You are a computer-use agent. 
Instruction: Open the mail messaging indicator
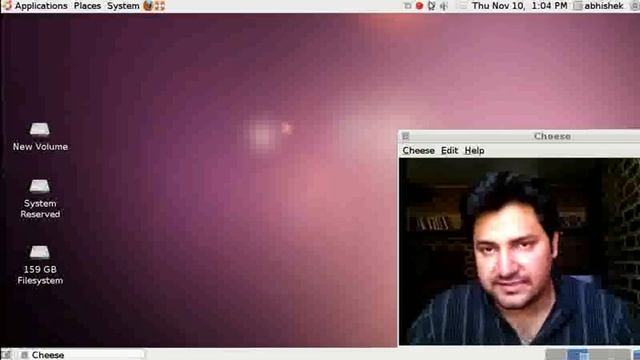tap(462, 6)
